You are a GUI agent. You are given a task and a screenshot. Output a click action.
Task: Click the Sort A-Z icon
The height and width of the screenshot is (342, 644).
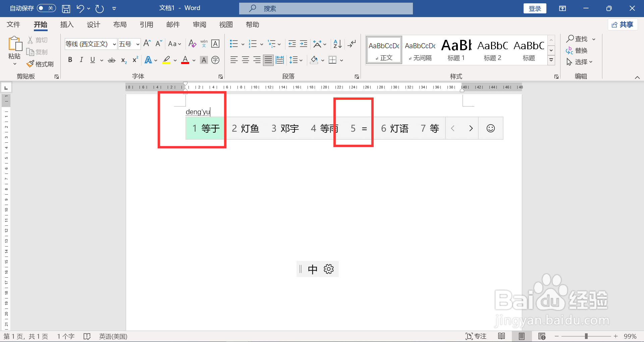click(x=337, y=44)
